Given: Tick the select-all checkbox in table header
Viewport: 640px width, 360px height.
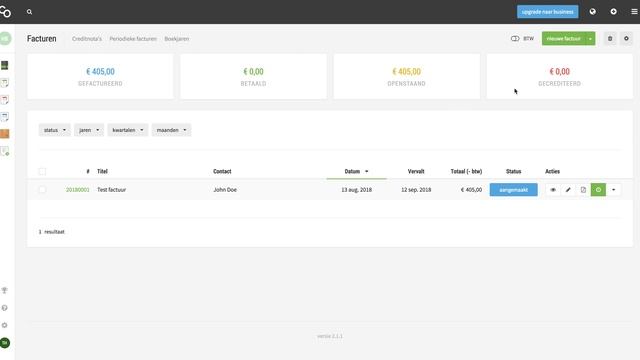Looking at the screenshot, I should (42, 171).
